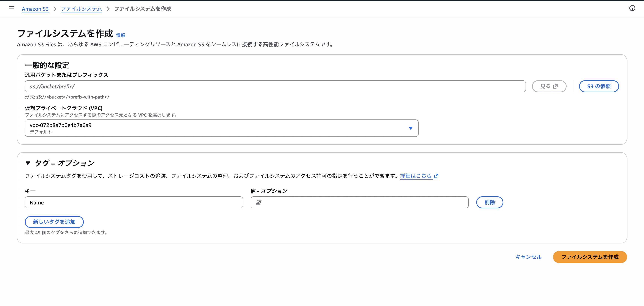Open the 詳細はこちら link
The width and height of the screenshot is (644, 306).
coord(419,176)
